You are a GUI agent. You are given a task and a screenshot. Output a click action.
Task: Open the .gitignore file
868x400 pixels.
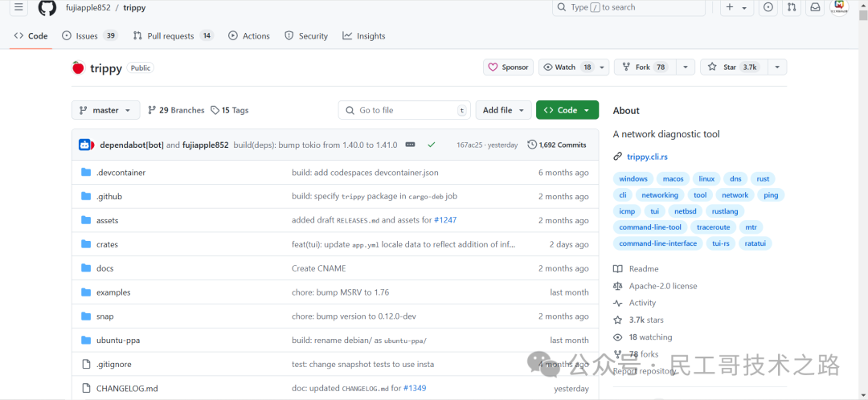pyautogui.click(x=113, y=364)
